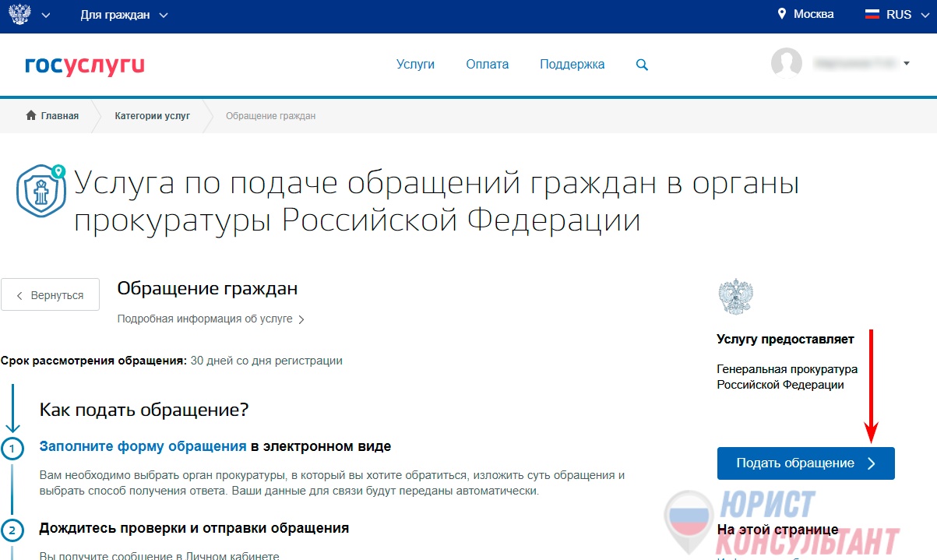
Task: Open the Поддержка section
Action: pos(572,65)
